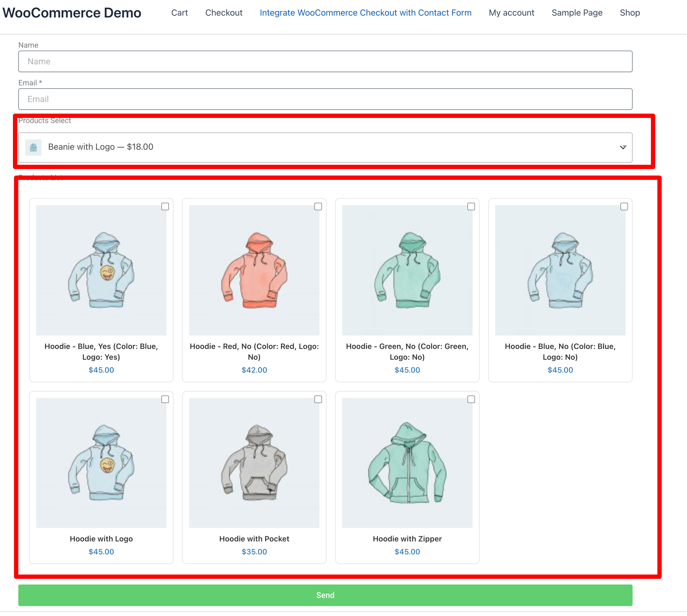Viewport: 687px width, 616px height.
Task: Click the Hoodie - Blue, No product title
Action: (560, 352)
